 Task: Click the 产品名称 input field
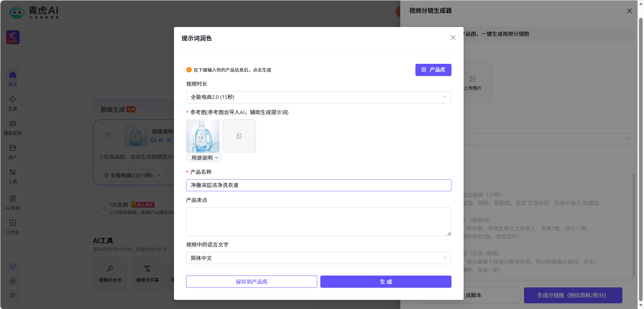coord(319,185)
